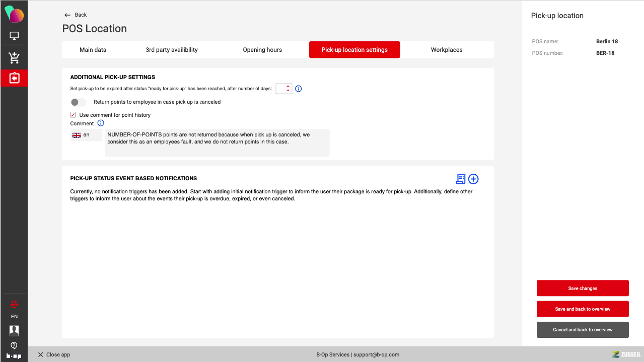Screen dimensions: 644x362
Task: Select the red pick-up clipboard sidebar icon
Action: pyautogui.click(x=14, y=78)
